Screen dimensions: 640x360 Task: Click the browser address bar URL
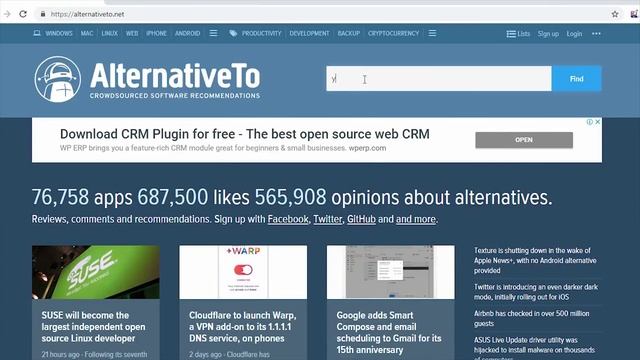tap(87, 14)
